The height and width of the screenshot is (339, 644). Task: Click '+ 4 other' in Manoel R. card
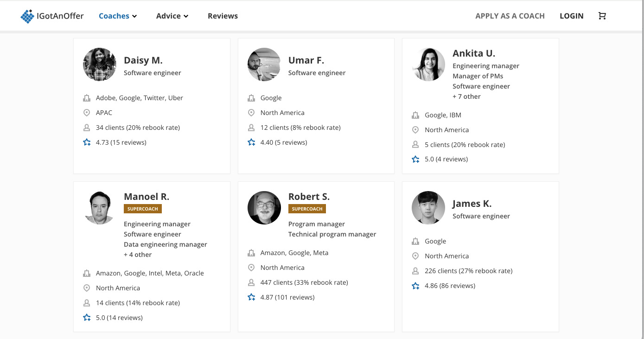tap(138, 255)
